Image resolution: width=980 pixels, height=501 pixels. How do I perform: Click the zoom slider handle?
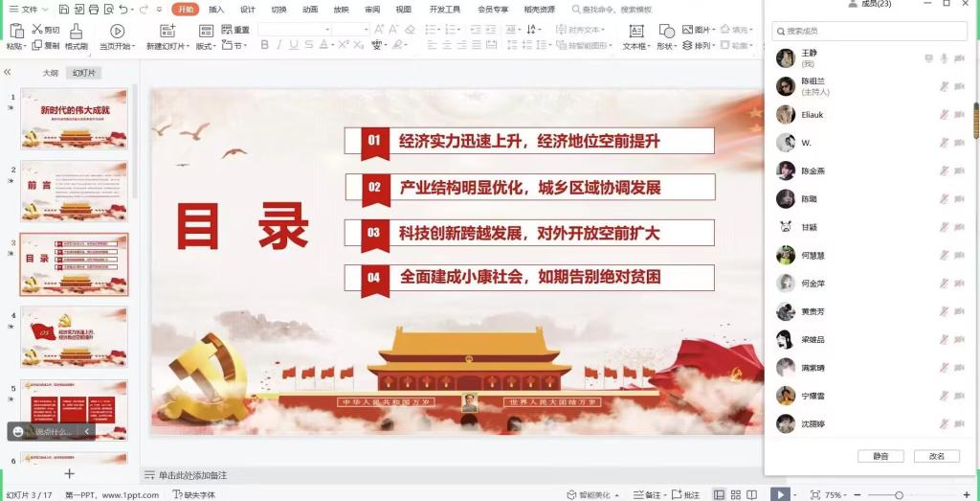(x=899, y=494)
